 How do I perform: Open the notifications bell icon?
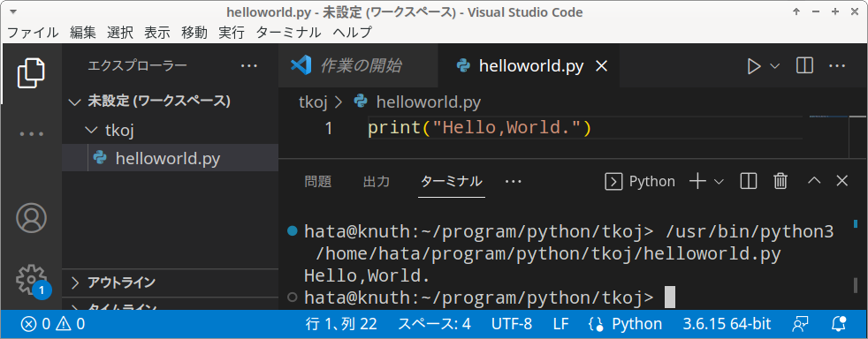839,324
